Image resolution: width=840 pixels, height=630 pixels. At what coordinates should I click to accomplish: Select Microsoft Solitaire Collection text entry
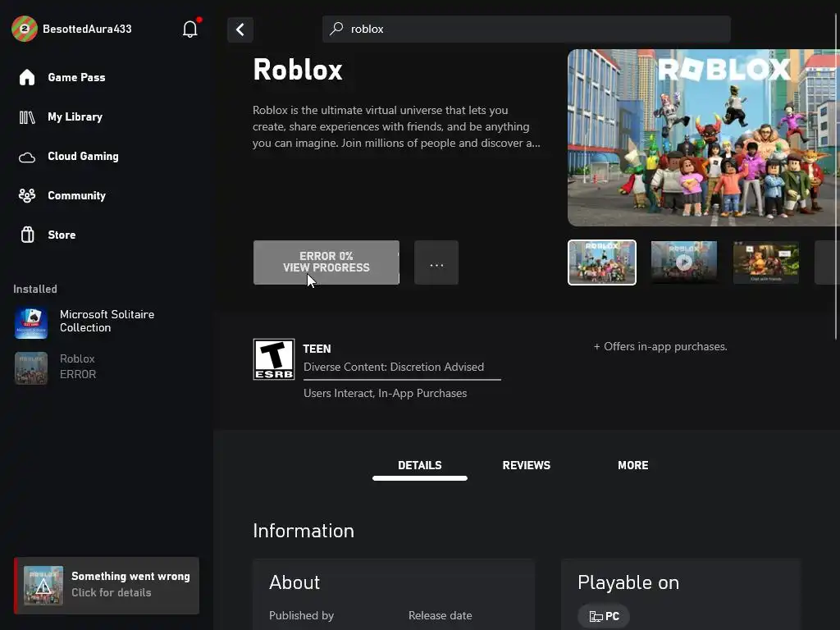coord(107,321)
